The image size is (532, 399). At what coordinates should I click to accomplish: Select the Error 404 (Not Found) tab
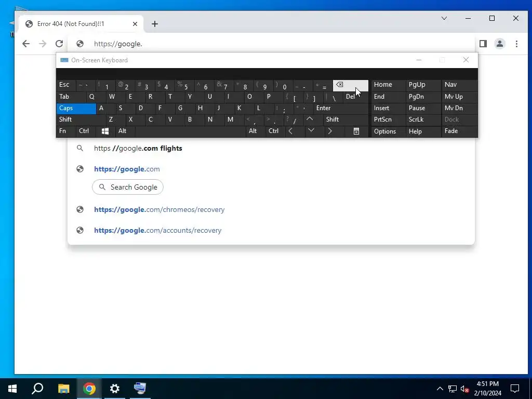82,24
